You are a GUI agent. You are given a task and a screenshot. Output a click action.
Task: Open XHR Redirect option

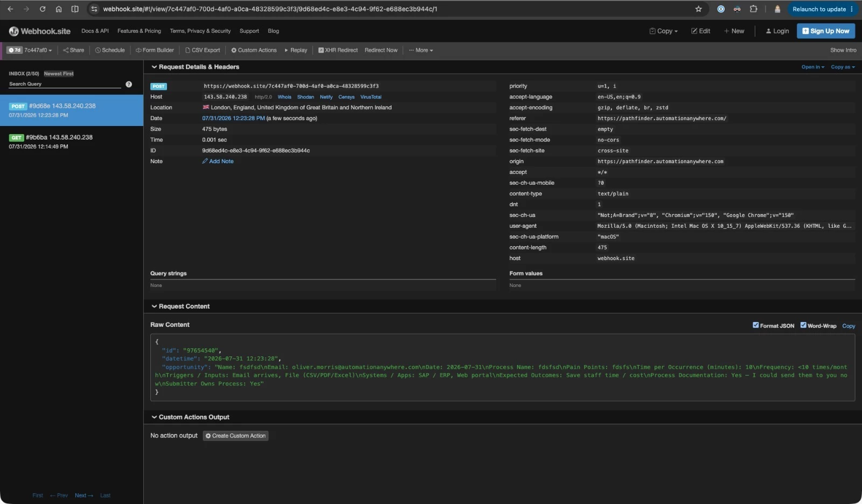click(x=338, y=50)
